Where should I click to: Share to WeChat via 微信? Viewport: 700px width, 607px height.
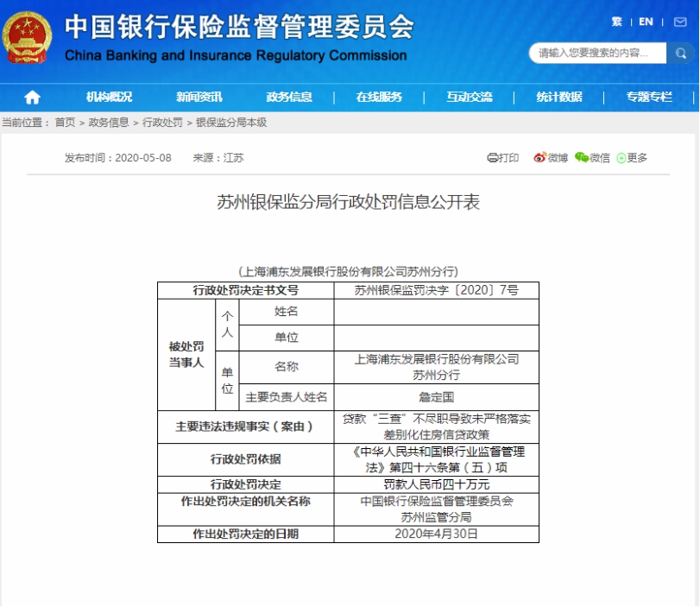click(592, 158)
